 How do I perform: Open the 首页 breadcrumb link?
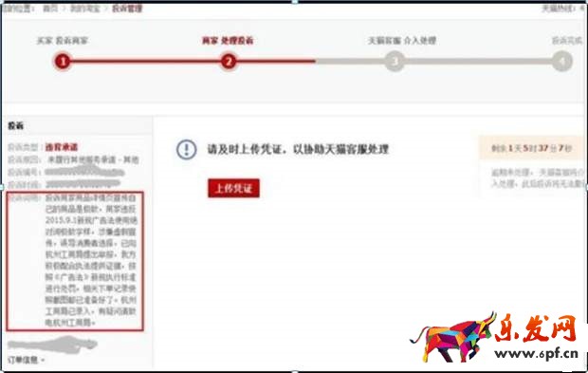(50, 9)
